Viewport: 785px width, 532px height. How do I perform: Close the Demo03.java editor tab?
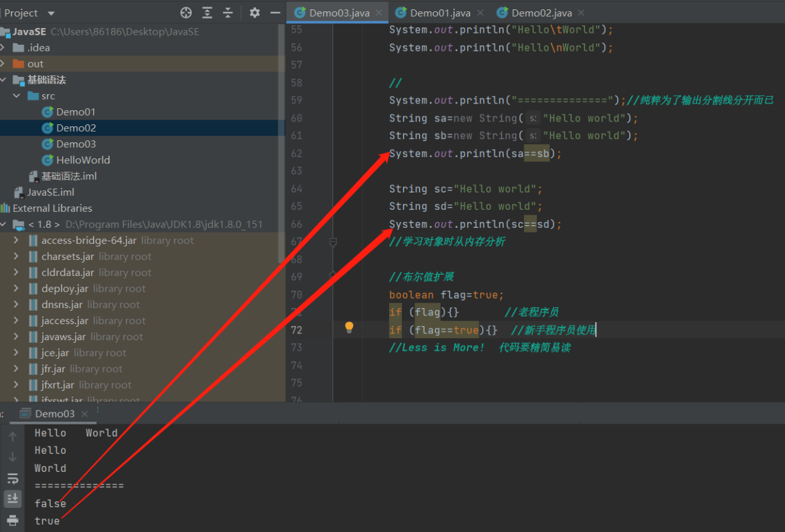click(378, 13)
